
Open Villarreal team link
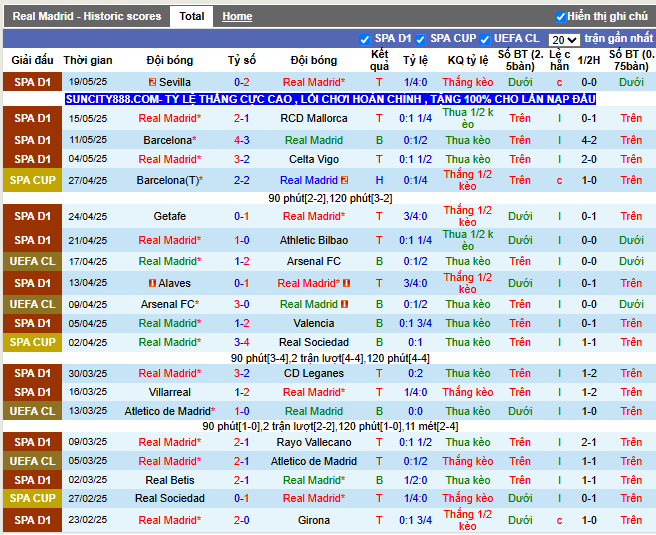pos(169,392)
